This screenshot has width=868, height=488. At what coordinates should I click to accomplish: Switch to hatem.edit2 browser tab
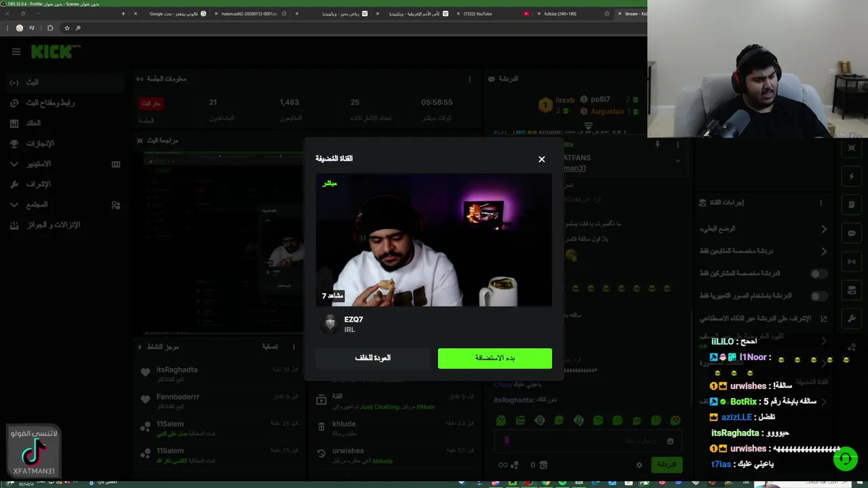[252, 14]
